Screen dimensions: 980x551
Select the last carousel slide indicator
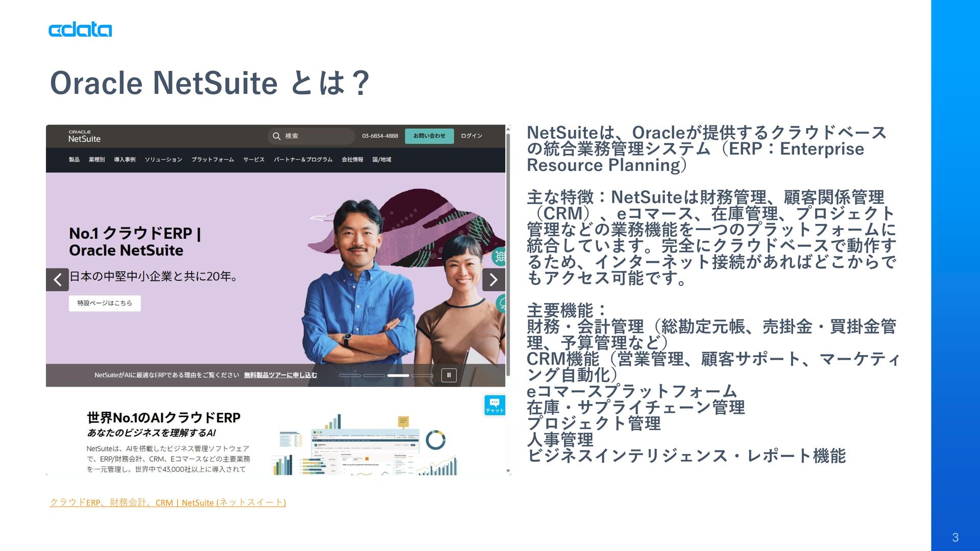[422, 375]
